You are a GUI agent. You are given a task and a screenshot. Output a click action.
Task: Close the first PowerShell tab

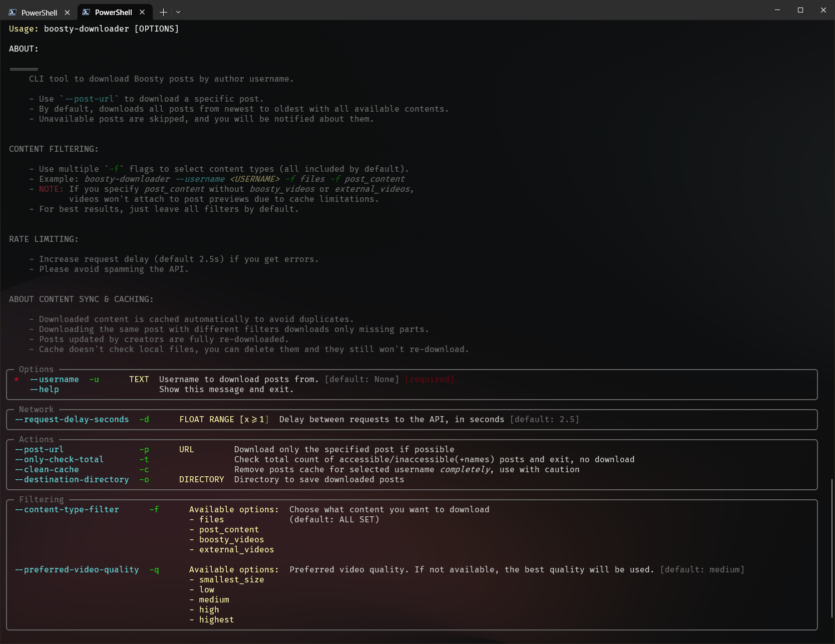click(x=68, y=12)
